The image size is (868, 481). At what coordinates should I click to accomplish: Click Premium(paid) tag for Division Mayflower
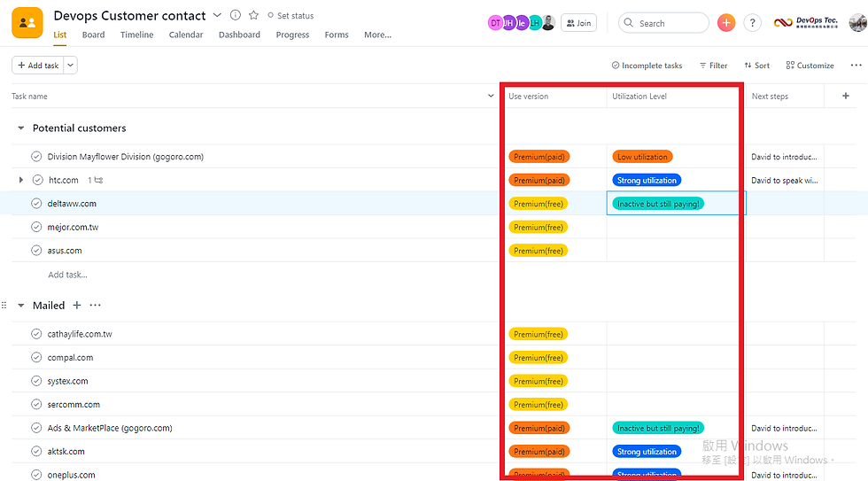point(539,157)
